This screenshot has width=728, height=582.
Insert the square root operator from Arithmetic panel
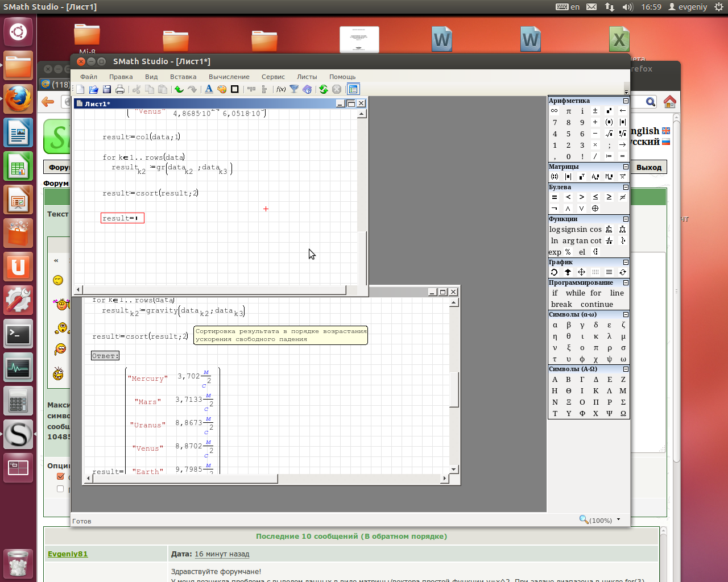[x=609, y=134]
